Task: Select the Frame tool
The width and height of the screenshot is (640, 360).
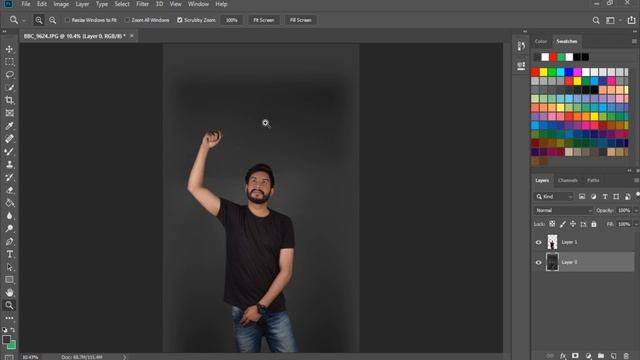Action: (x=9, y=113)
